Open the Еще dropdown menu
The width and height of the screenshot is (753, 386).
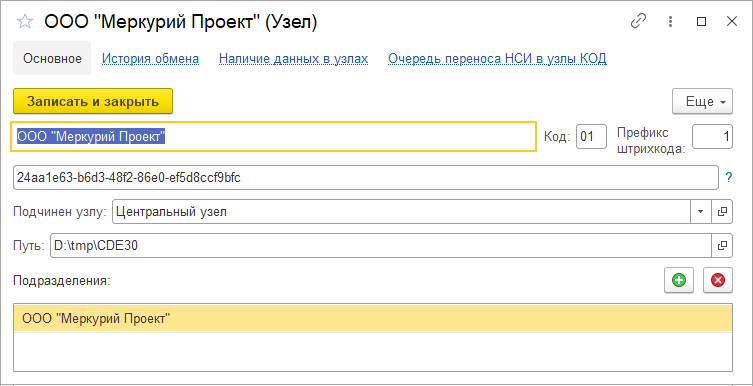(x=702, y=101)
